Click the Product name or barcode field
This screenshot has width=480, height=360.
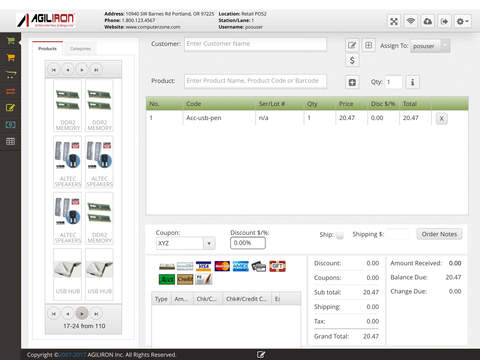(255, 81)
